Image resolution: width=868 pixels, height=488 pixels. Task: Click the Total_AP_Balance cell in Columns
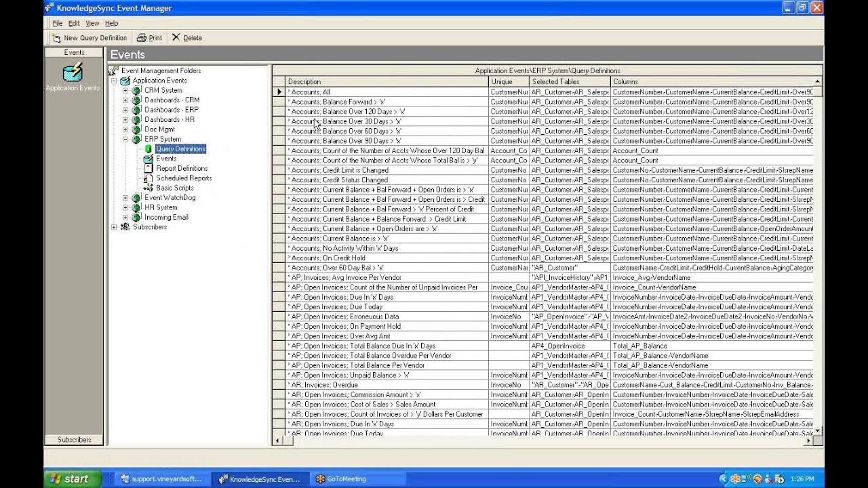coord(711,346)
